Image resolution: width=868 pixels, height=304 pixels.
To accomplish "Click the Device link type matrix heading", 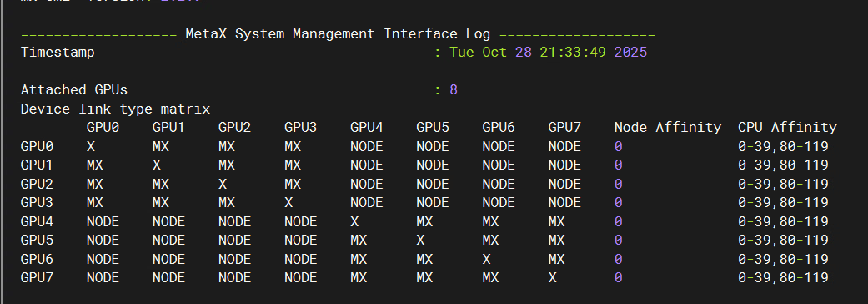I will pyautogui.click(x=116, y=109).
